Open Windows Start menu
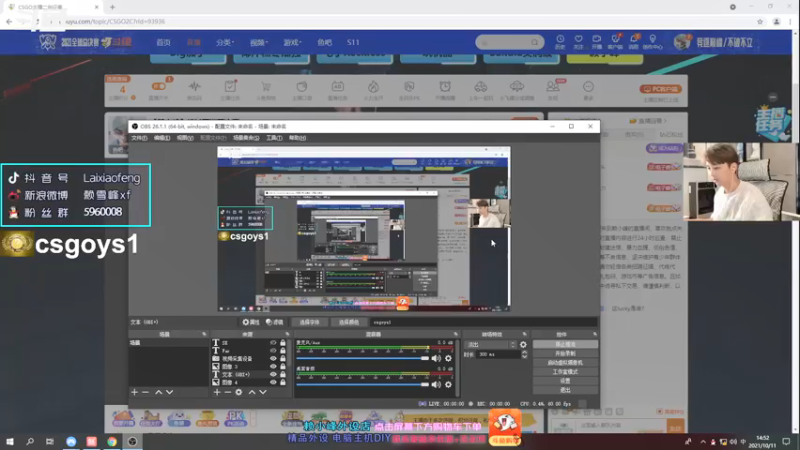800x450 pixels. click(10, 441)
